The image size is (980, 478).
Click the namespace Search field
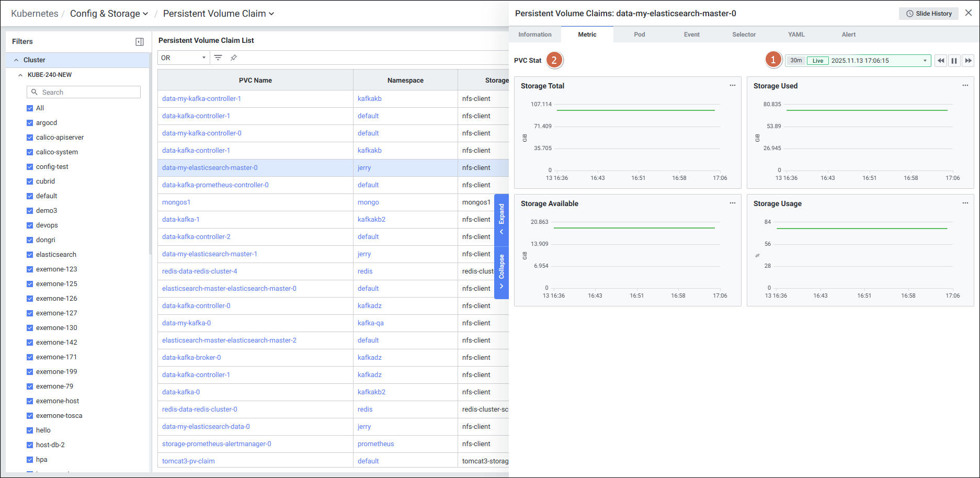pos(84,92)
